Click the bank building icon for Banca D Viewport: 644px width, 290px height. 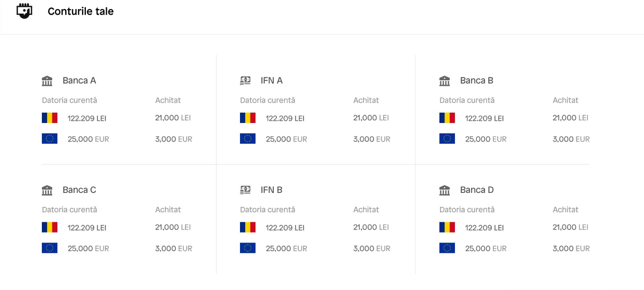click(x=445, y=190)
